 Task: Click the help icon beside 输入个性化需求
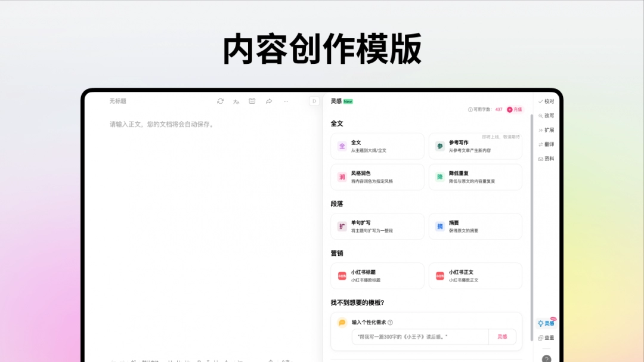pos(390,323)
